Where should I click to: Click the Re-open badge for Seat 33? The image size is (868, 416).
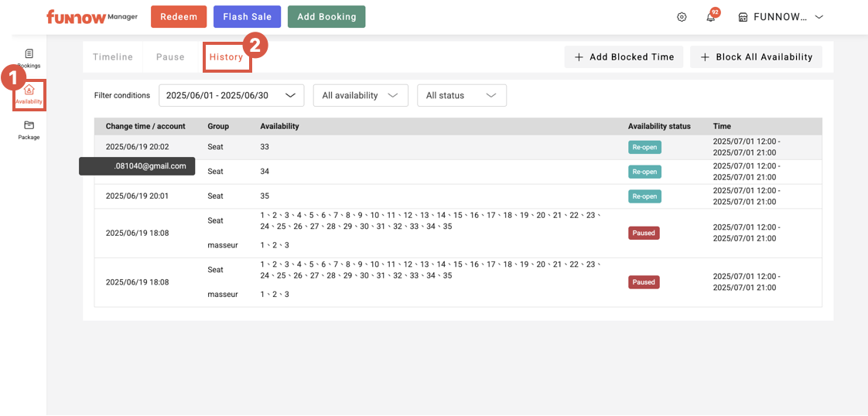coord(644,147)
